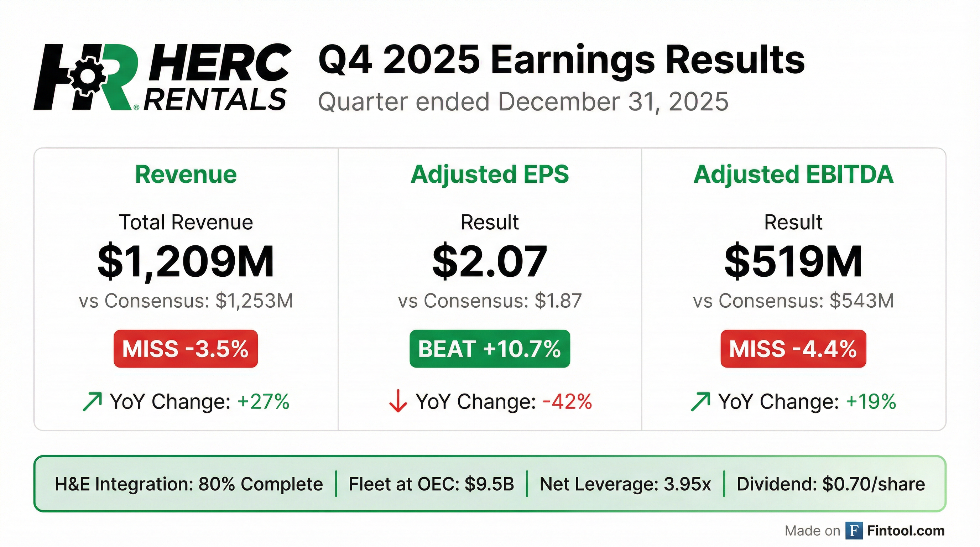The width and height of the screenshot is (980, 547).
Task: Click the green BEAT +10.7% badge
Action: pos(490,348)
